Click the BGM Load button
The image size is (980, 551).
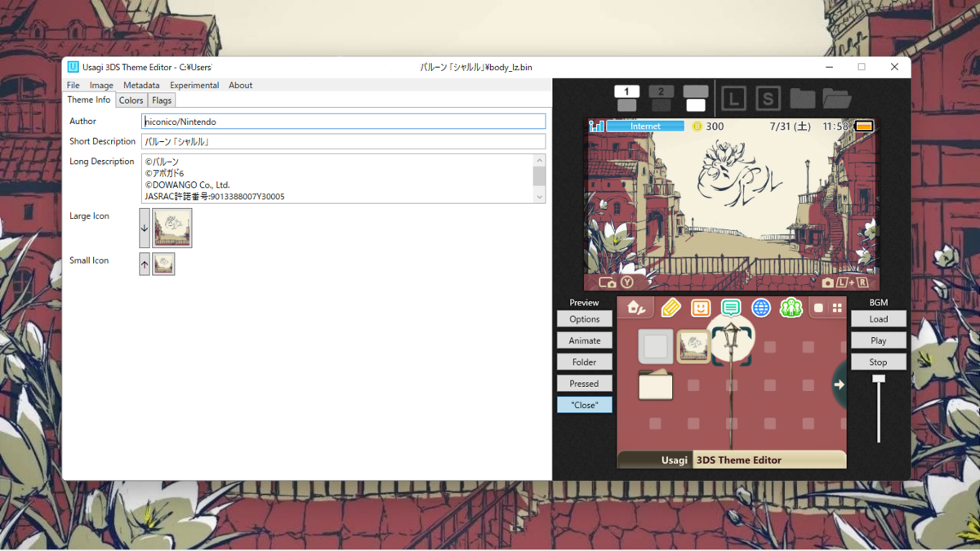click(x=879, y=319)
